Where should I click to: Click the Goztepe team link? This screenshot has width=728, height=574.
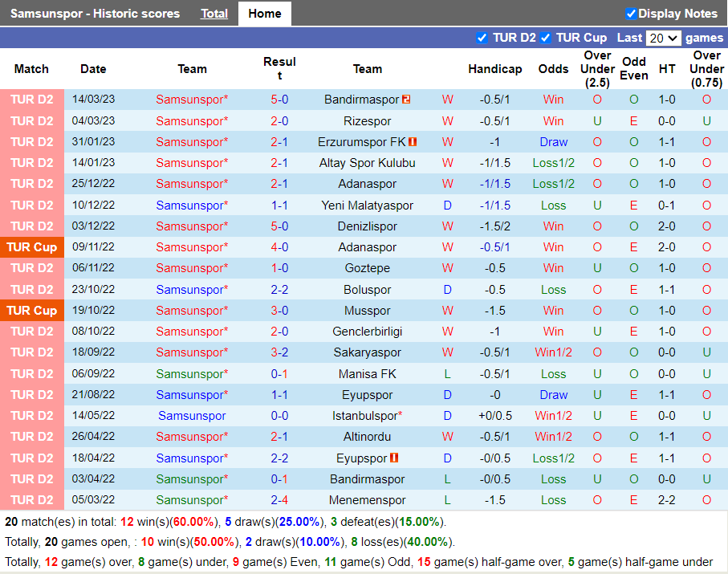point(367,268)
